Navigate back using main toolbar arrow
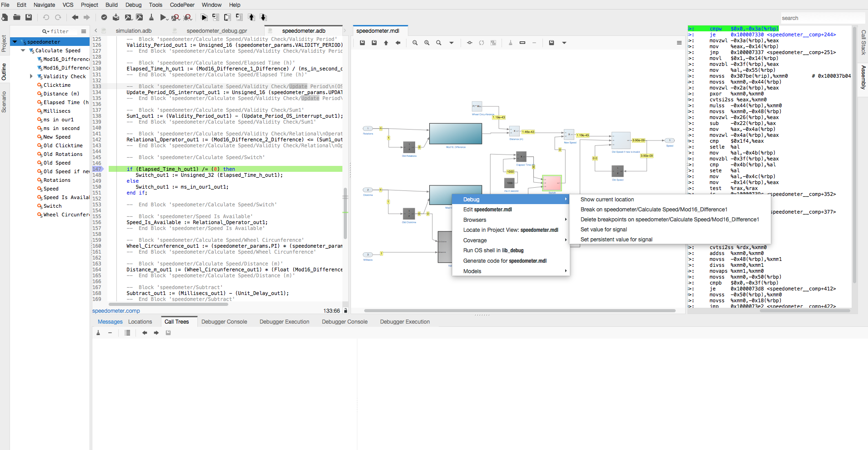 75,17
